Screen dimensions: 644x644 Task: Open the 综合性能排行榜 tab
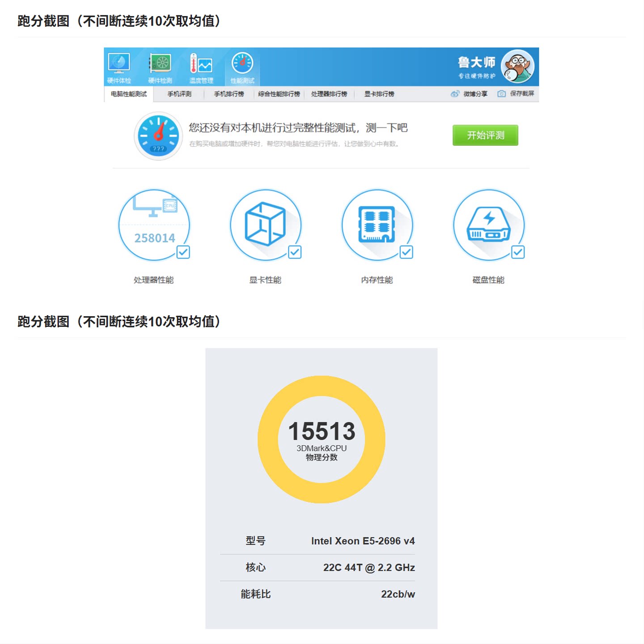click(x=279, y=94)
